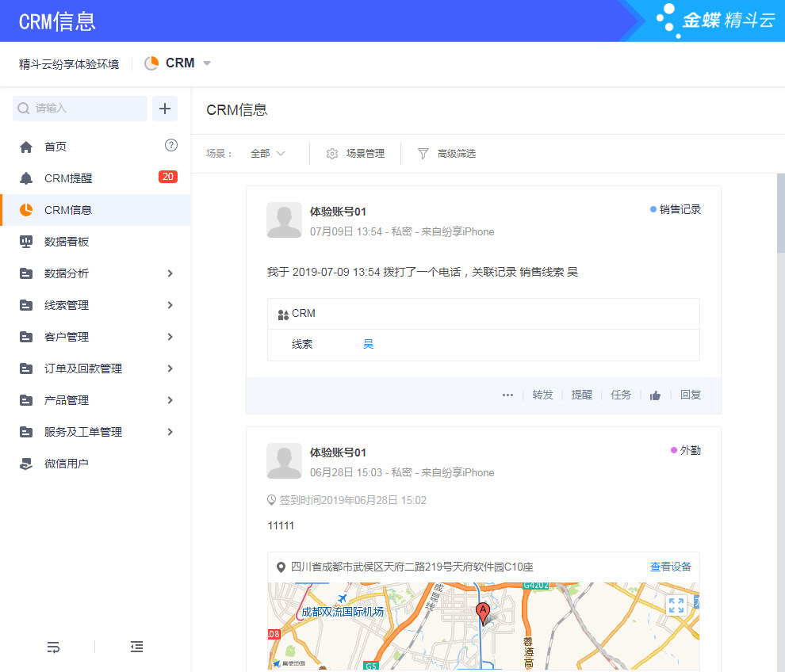Open the help question mark icon
The width and height of the screenshot is (785, 672).
pos(170,145)
